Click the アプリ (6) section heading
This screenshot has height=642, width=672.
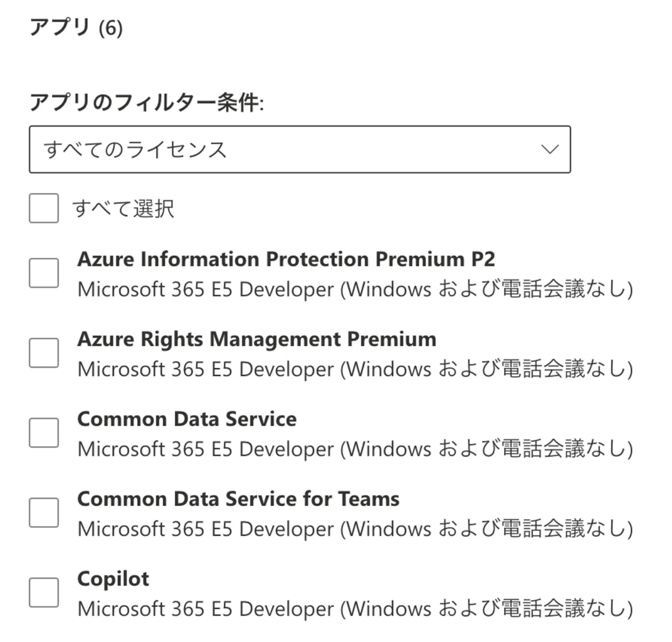76,27
